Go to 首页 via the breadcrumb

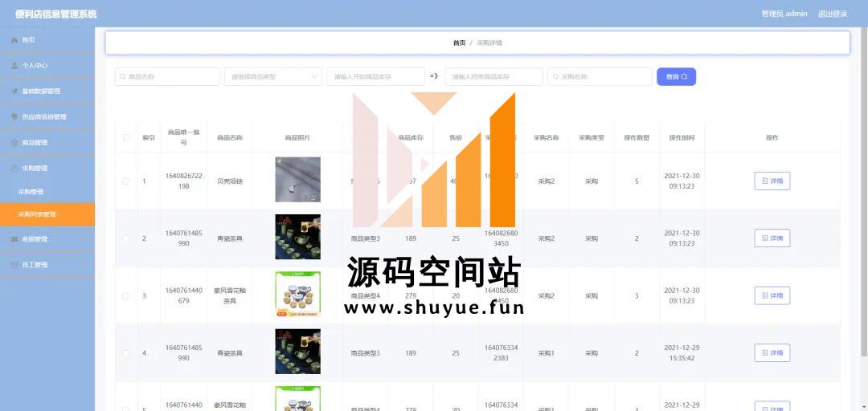coord(460,43)
